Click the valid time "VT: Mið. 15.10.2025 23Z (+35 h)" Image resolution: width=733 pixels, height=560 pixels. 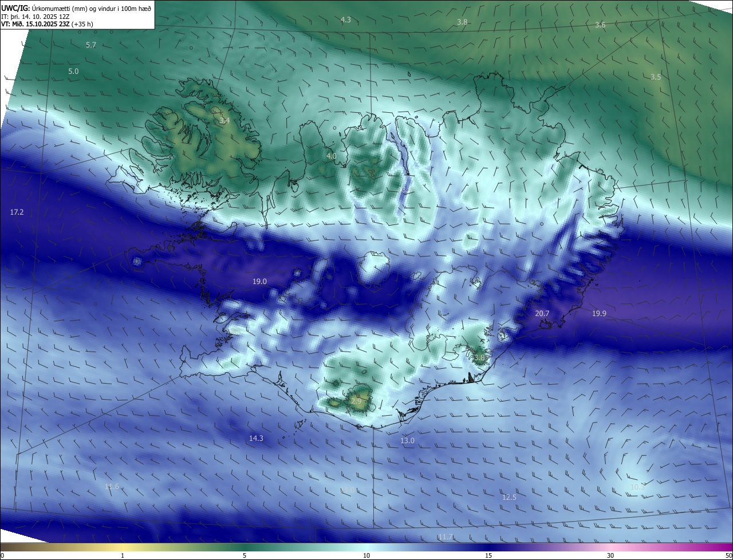[x=47, y=24]
